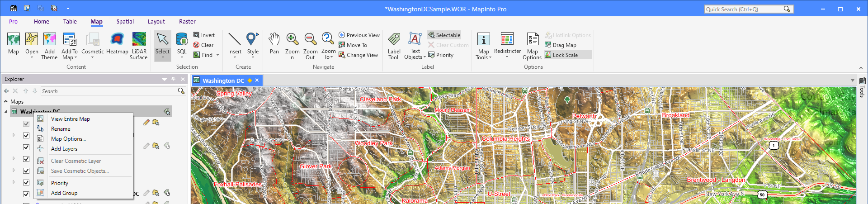Open the Explorer panel options dropdown
This screenshot has width=868, height=204.
click(x=164, y=79)
